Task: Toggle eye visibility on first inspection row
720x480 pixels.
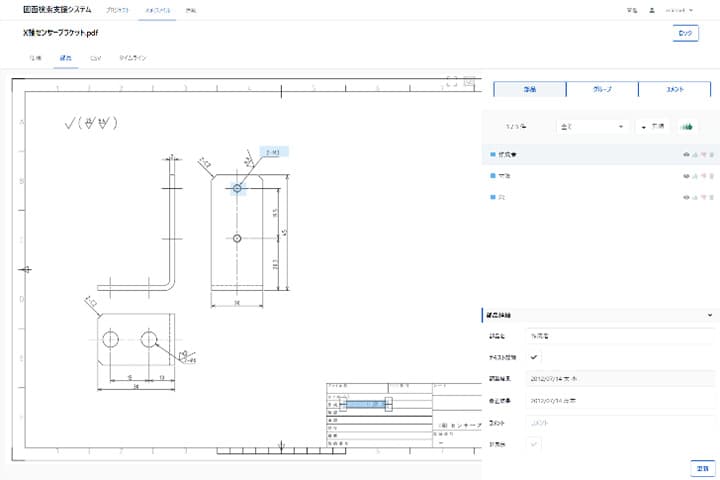Action: click(x=686, y=155)
